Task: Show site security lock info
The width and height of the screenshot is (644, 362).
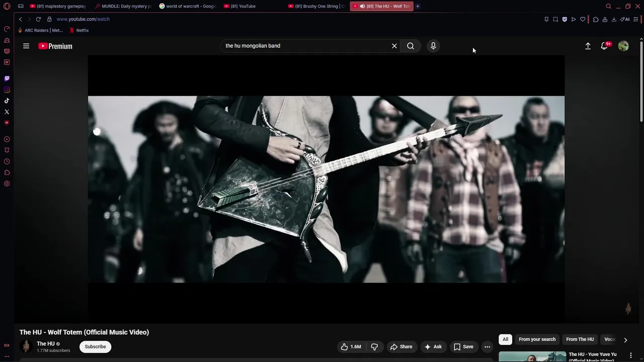Action: tap(49, 19)
